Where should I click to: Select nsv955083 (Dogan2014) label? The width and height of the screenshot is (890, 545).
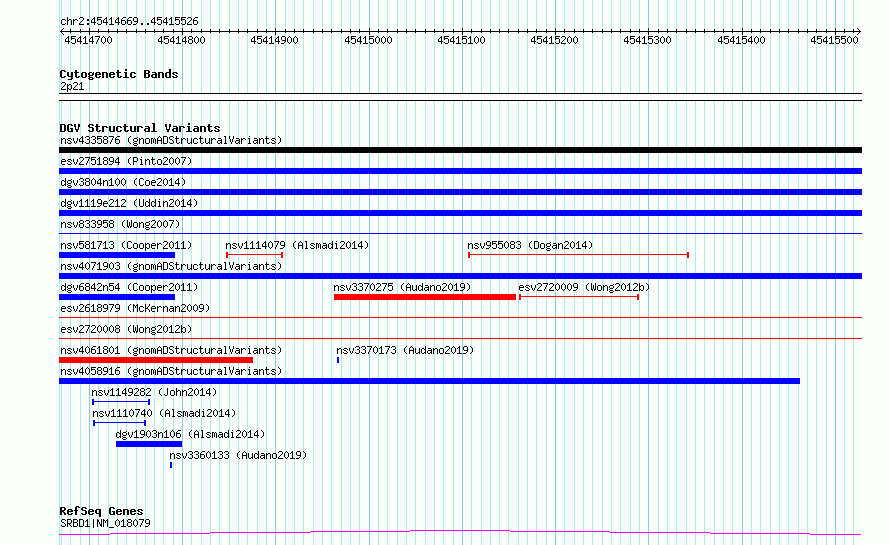(530, 245)
